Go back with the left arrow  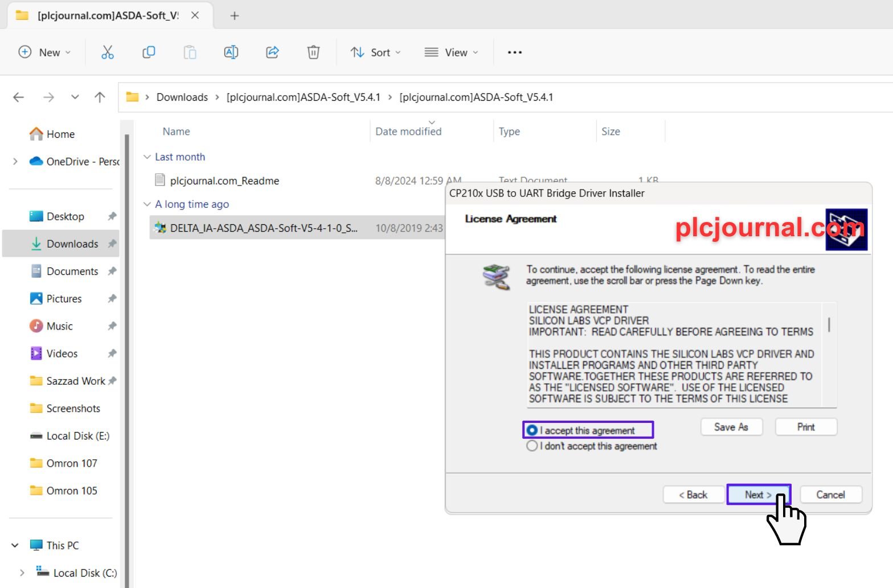(x=18, y=97)
